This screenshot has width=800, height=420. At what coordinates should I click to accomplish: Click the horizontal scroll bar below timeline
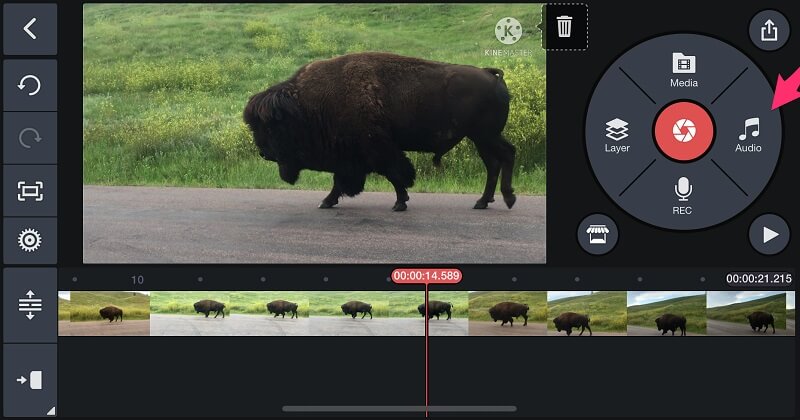(x=400, y=408)
